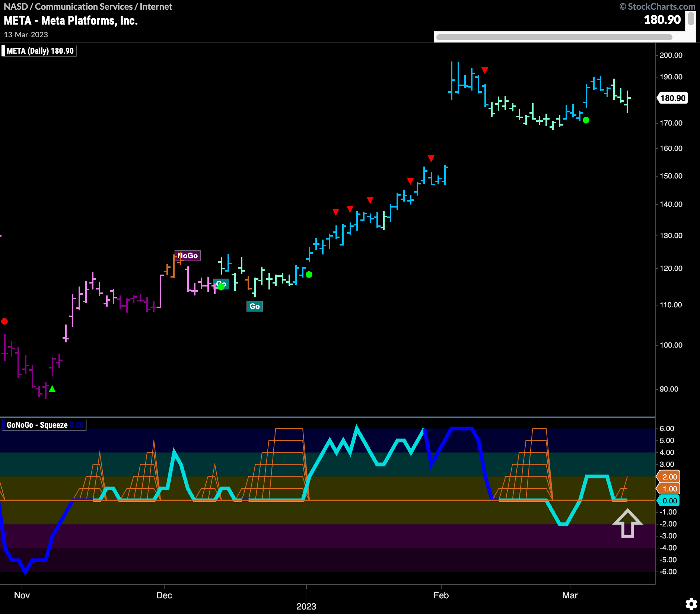Click the red triangle above the February high
Viewport: 700px width, 614px height.
tap(485, 70)
